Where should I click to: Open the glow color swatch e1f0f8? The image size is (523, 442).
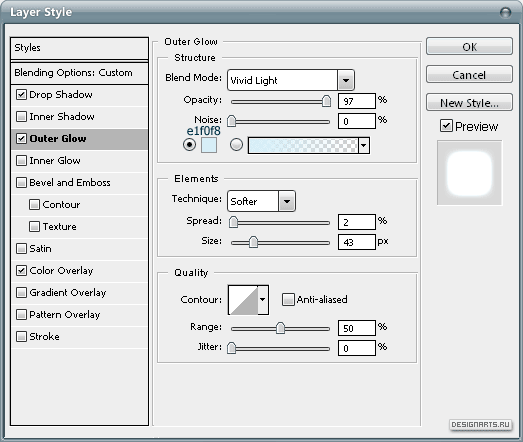(x=209, y=145)
